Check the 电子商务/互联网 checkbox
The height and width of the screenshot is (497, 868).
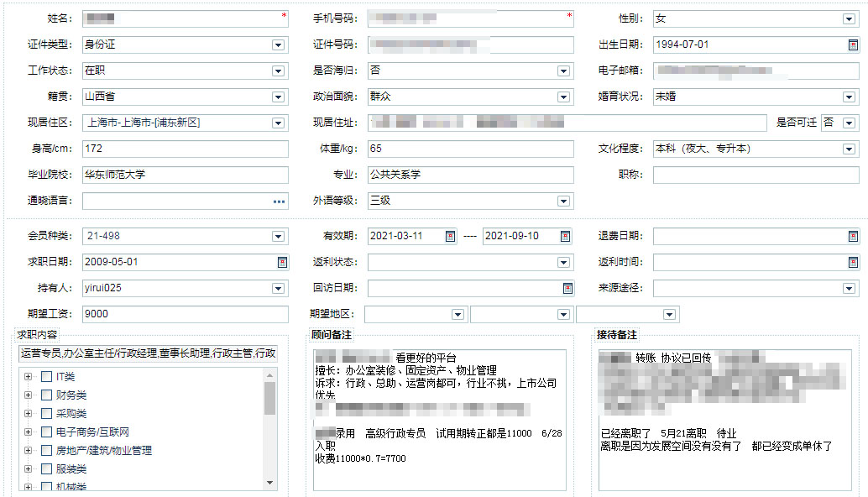(46, 432)
